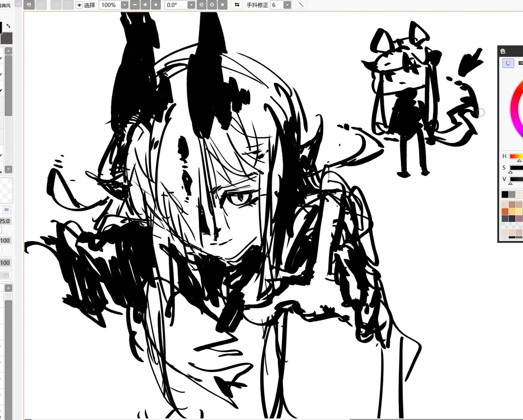The image size is (523, 420).
Task: Reset canvas rotation with the square button
Action: pos(222,5)
